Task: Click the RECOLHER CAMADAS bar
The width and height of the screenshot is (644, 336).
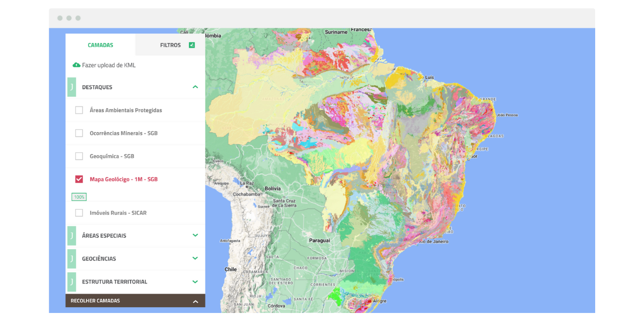Action: click(135, 301)
